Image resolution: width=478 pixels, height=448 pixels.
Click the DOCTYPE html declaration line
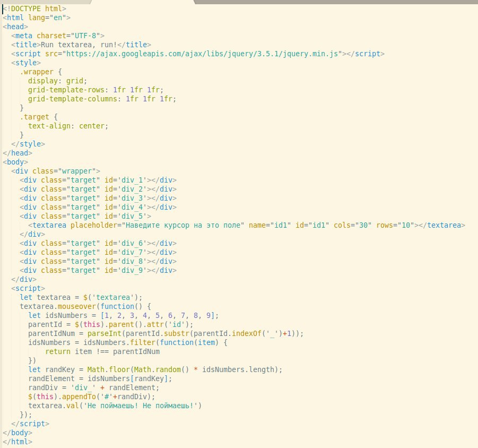(x=34, y=8)
